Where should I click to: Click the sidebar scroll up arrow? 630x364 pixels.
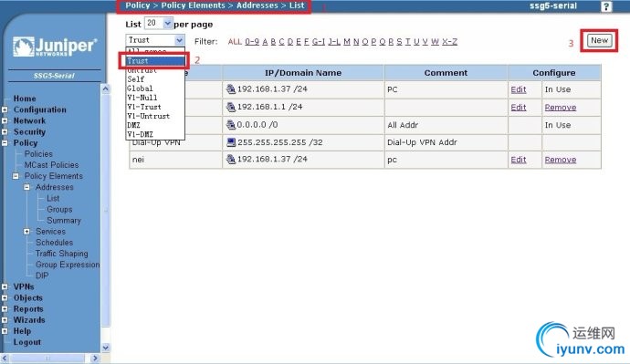tap(105, 88)
